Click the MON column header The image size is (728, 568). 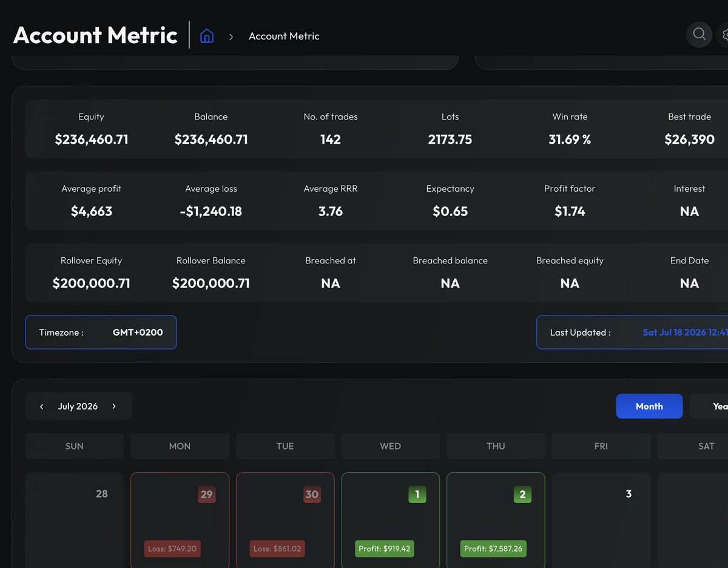click(x=180, y=446)
